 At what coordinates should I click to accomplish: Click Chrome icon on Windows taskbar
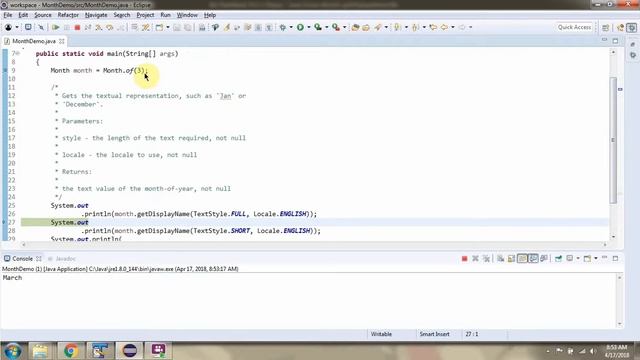point(71,351)
